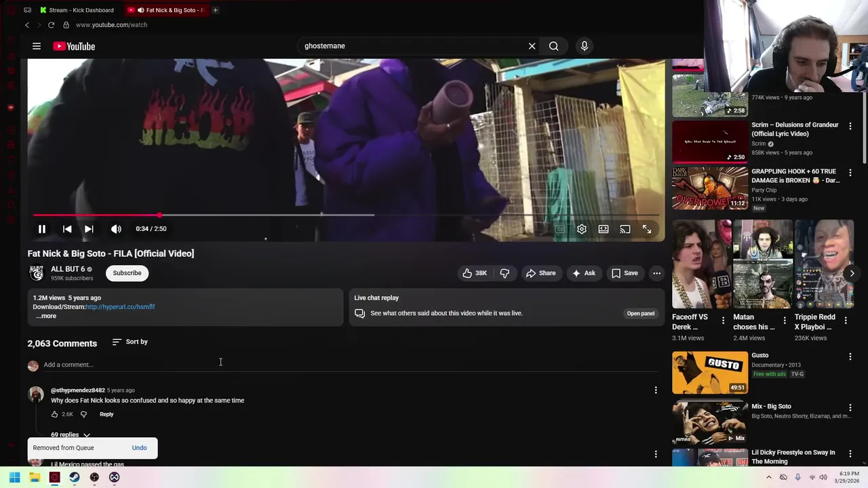Screen dimensions: 868x488
Task: Toggle closed captions on player
Action: (x=560, y=229)
